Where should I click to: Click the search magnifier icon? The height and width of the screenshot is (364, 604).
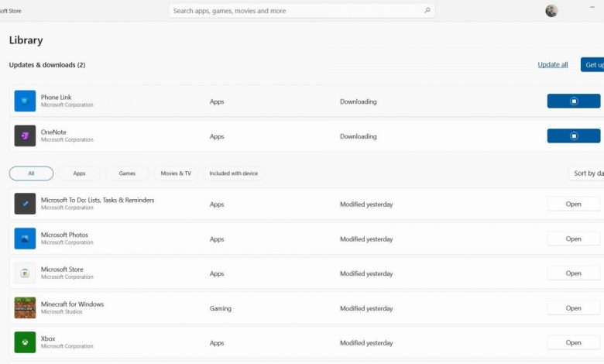point(427,10)
